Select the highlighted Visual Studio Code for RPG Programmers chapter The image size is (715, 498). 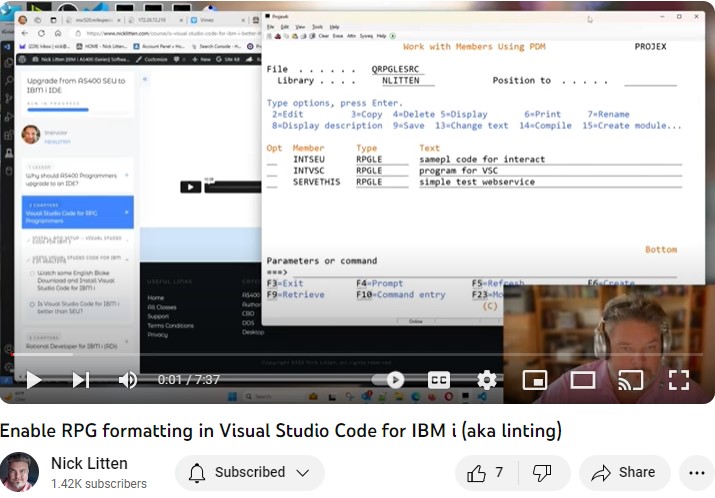(78, 212)
